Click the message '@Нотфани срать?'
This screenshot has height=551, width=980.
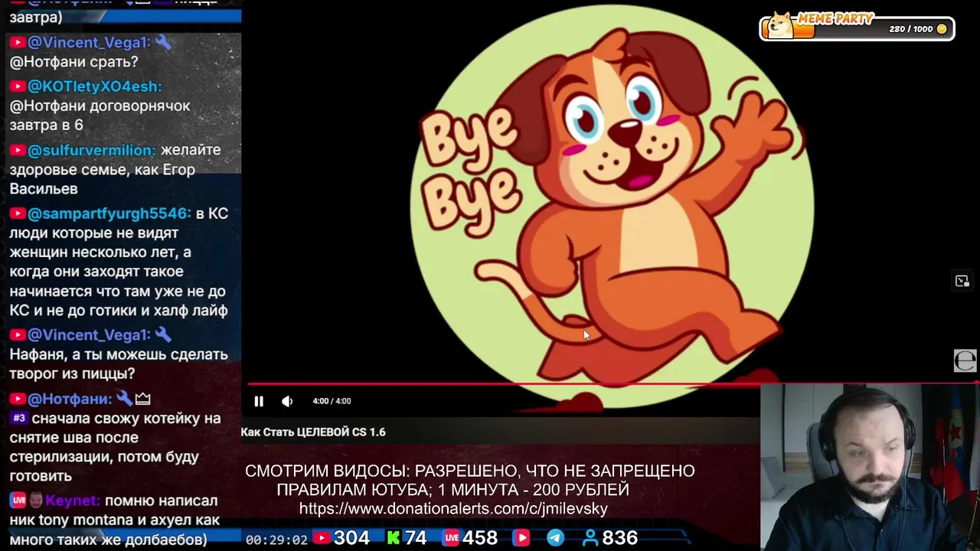[73, 62]
